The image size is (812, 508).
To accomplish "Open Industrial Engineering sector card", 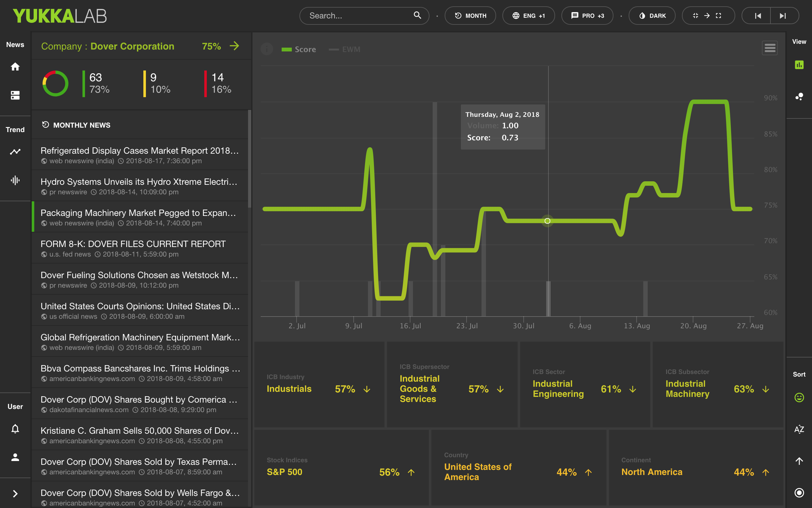I will coord(585,385).
